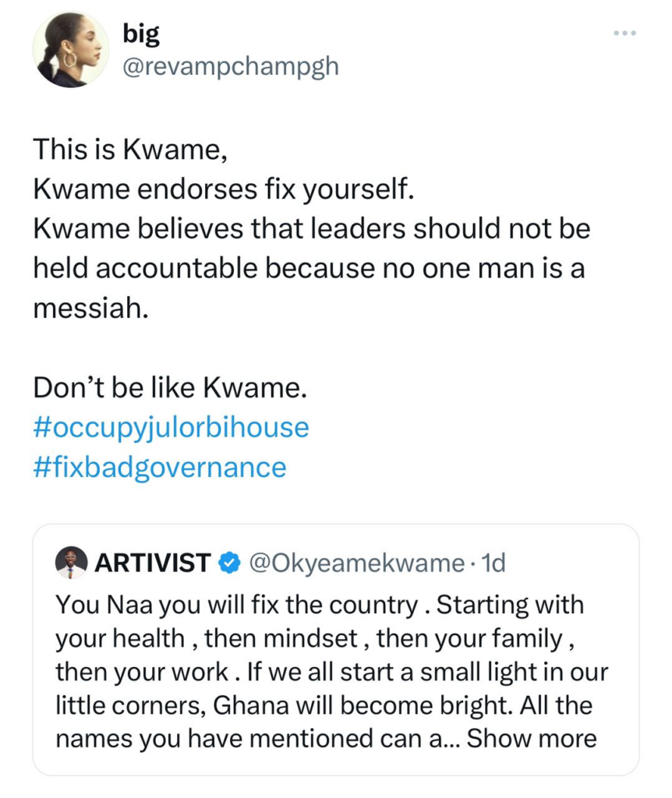
Task: Click the "This is Kwame," opening line
Action: [x=129, y=148]
